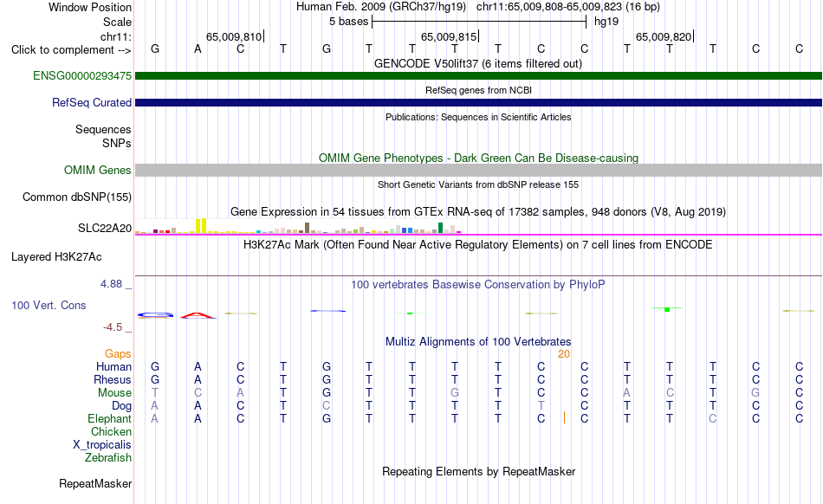This screenshot has height=504, width=823.
Task: Click the Elephant alignment row label
Action: click(109, 418)
